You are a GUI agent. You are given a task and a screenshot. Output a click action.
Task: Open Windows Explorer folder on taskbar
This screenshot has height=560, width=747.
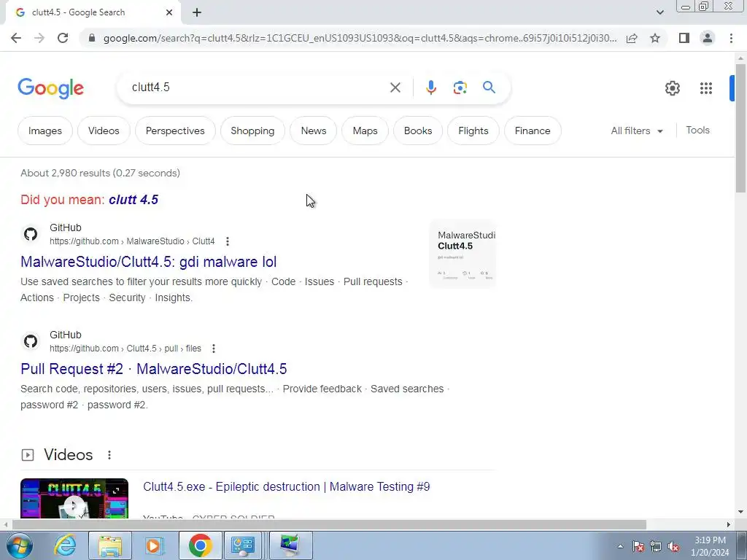pyautogui.click(x=110, y=545)
